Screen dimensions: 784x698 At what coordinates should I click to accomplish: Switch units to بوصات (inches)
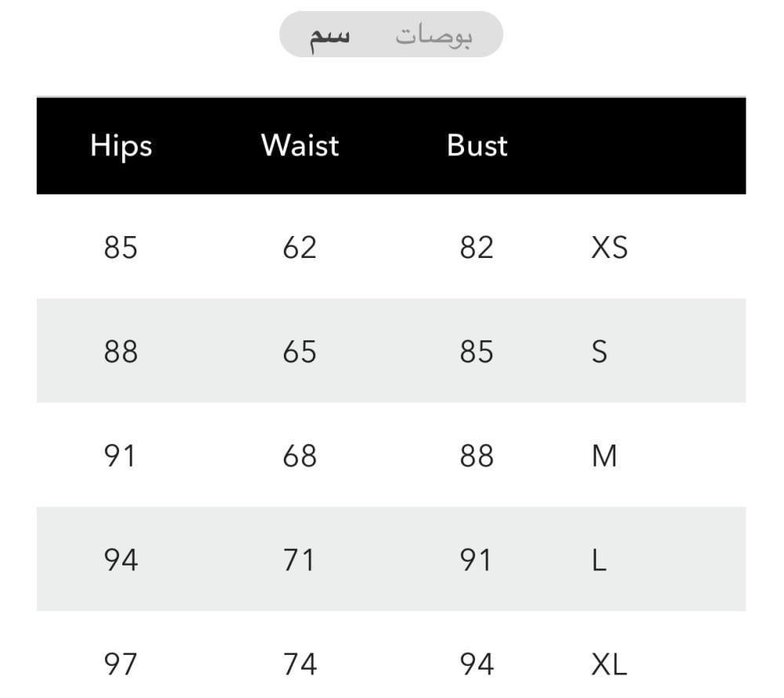(434, 35)
